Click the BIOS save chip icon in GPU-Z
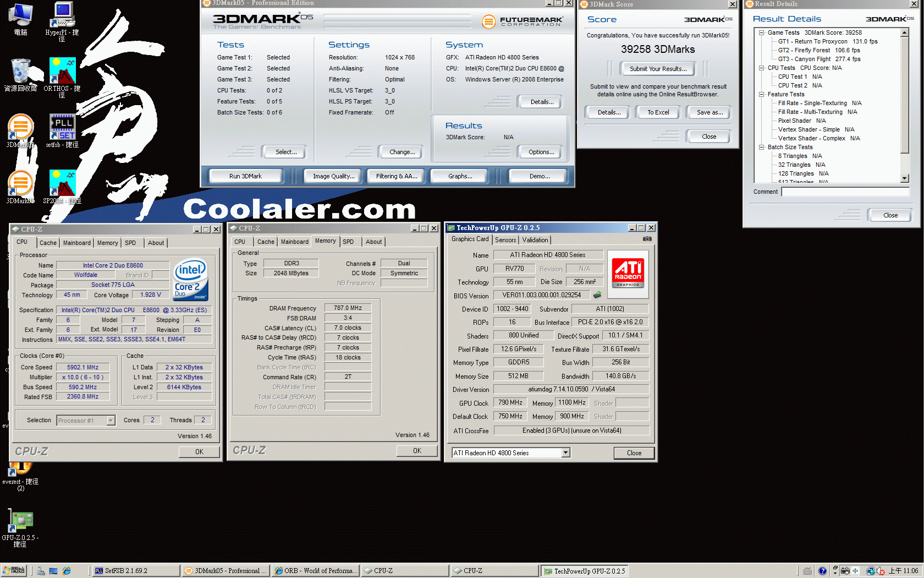Image resolution: width=924 pixels, height=578 pixels. coord(597,295)
